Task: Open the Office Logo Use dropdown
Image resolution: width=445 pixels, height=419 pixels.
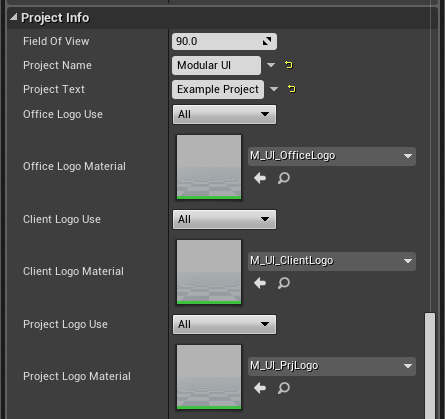Action: pyautogui.click(x=224, y=114)
